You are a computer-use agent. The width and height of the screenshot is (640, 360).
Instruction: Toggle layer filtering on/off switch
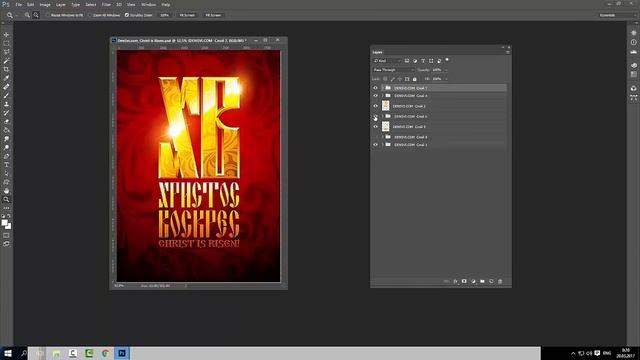[x=447, y=60]
